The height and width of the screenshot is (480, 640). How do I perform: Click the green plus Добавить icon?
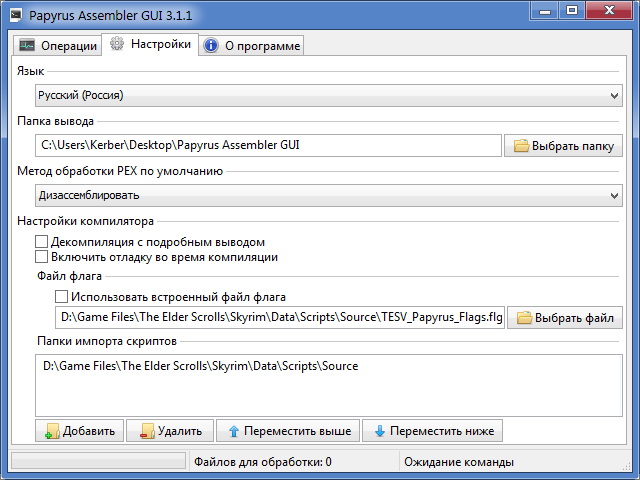pos(52,431)
